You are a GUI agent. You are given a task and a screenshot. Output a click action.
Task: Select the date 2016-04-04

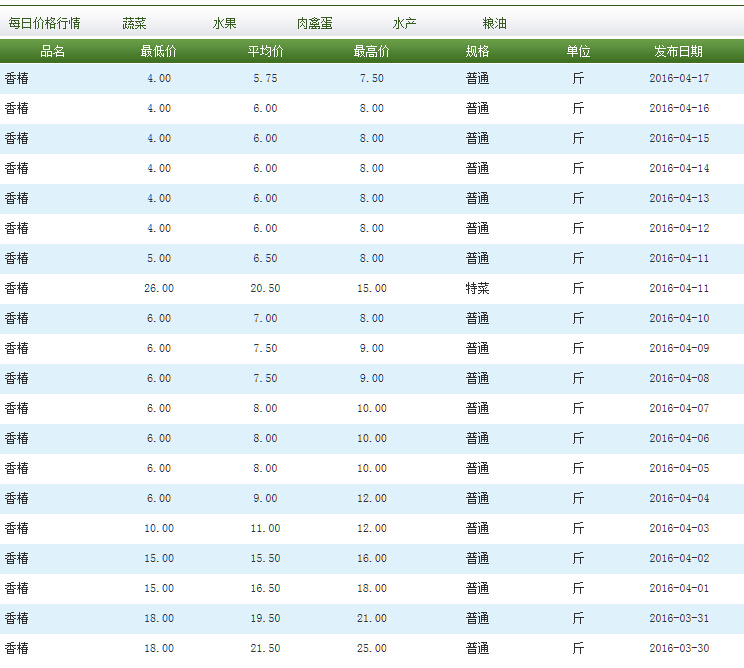coord(679,498)
